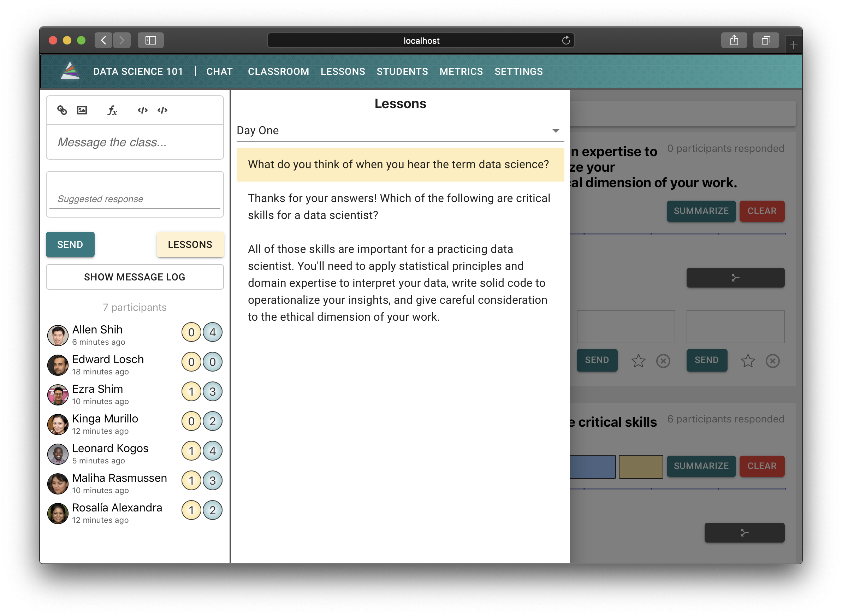842x616 pixels.
Task: Click the first star icon
Action: [638, 361]
